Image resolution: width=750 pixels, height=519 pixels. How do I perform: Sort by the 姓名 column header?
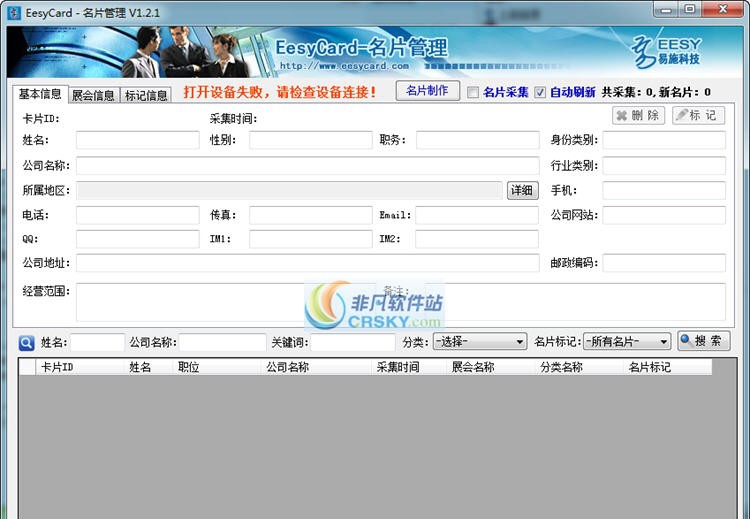coord(149,367)
